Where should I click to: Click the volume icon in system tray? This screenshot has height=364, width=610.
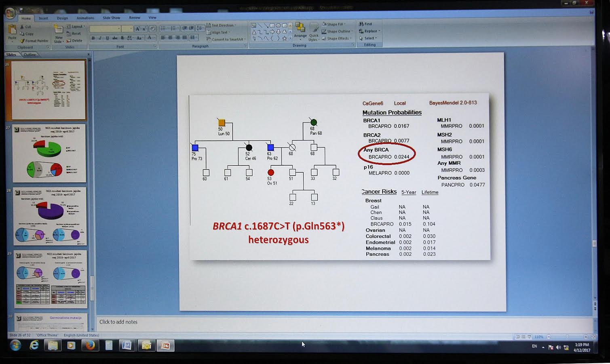(x=558, y=347)
